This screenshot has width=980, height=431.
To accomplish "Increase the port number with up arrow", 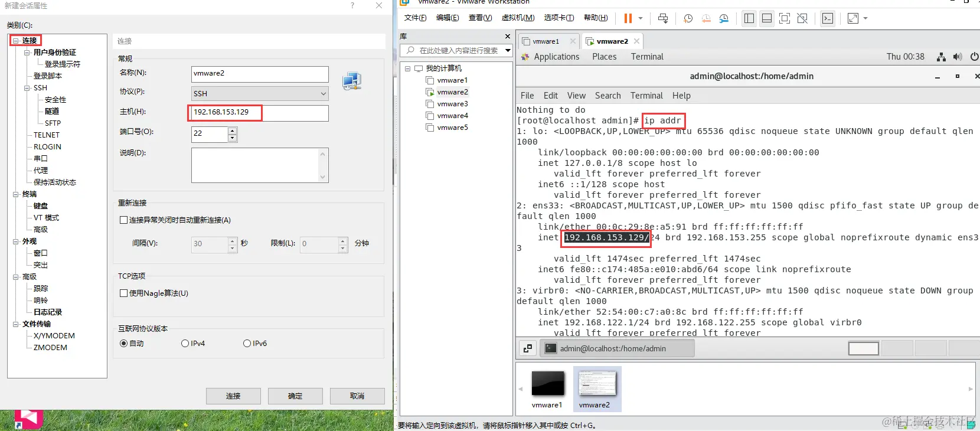I will [x=233, y=130].
